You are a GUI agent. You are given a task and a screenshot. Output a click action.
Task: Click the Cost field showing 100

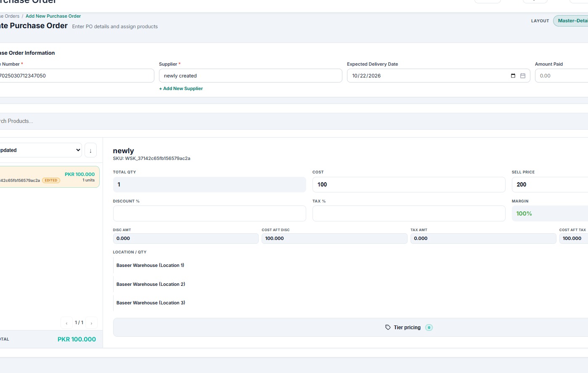(409, 184)
